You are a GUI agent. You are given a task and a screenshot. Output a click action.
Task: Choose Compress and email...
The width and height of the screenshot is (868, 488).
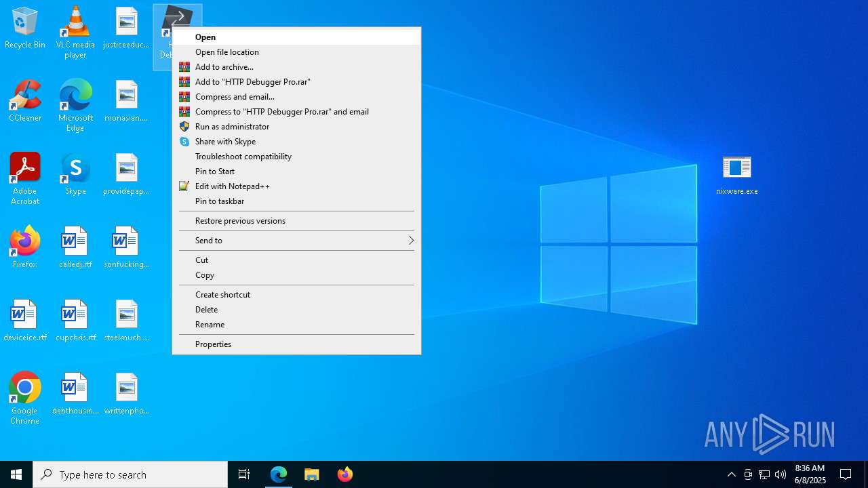pyautogui.click(x=296, y=97)
